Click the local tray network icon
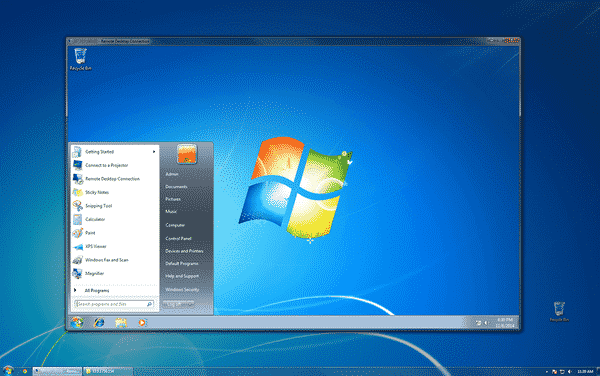This screenshot has height=376, width=600. pyautogui.click(x=562, y=371)
